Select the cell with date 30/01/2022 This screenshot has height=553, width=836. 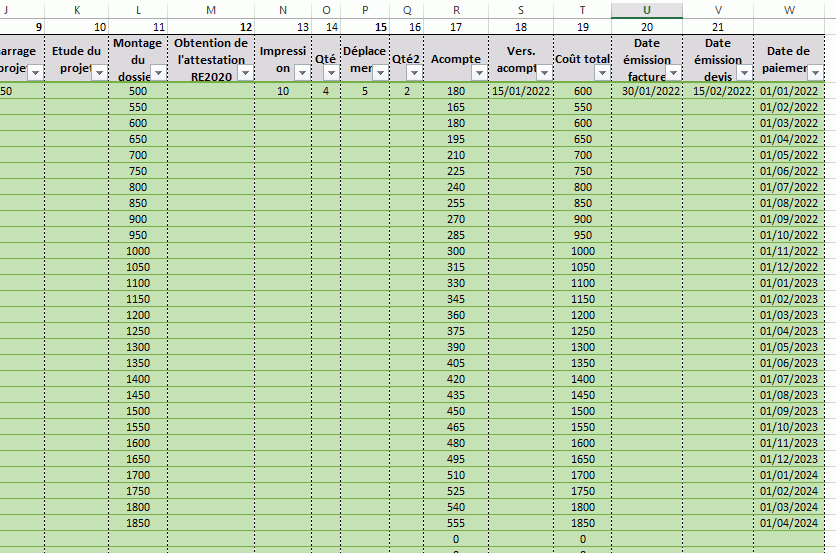pyautogui.click(x=647, y=91)
